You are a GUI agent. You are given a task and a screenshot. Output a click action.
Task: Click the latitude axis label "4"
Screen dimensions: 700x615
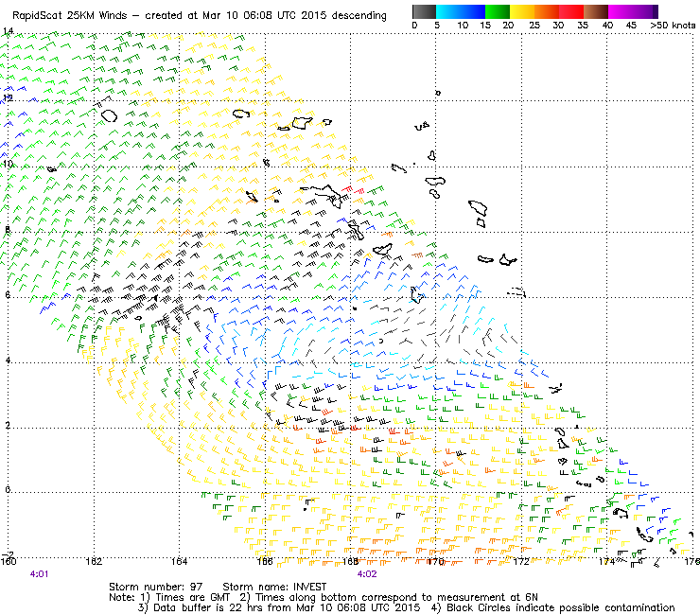click(x=8, y=360)
